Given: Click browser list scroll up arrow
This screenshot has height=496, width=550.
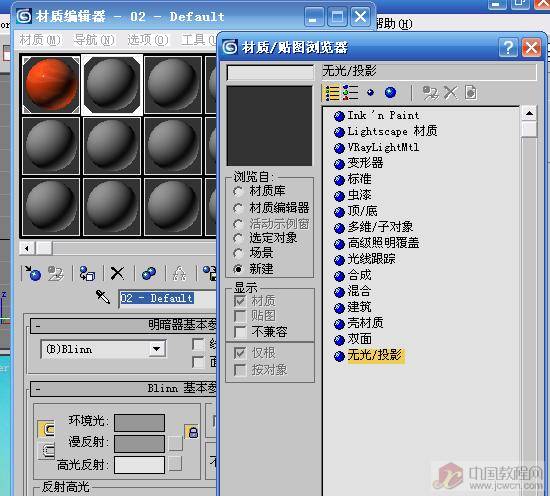Looking at the screenshot, I should (529, 113).
